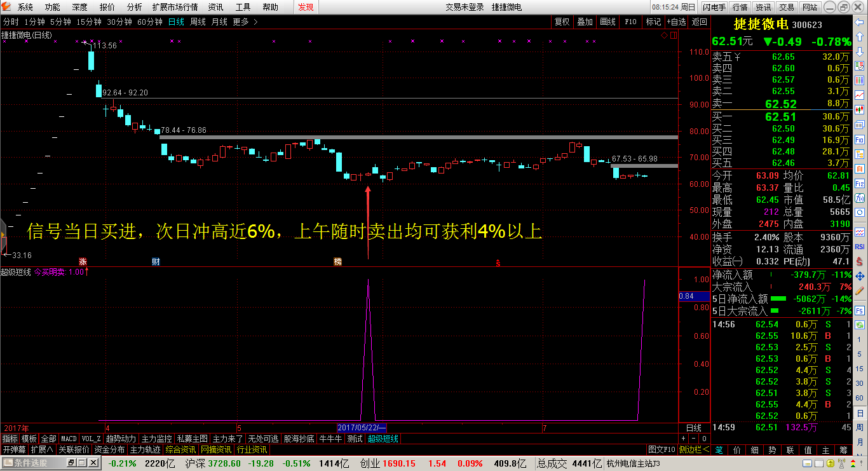This screenshot has width=868, height=471.
Task: Collapse the 侧边栏 side panel
Action: [x=694, y=449]
